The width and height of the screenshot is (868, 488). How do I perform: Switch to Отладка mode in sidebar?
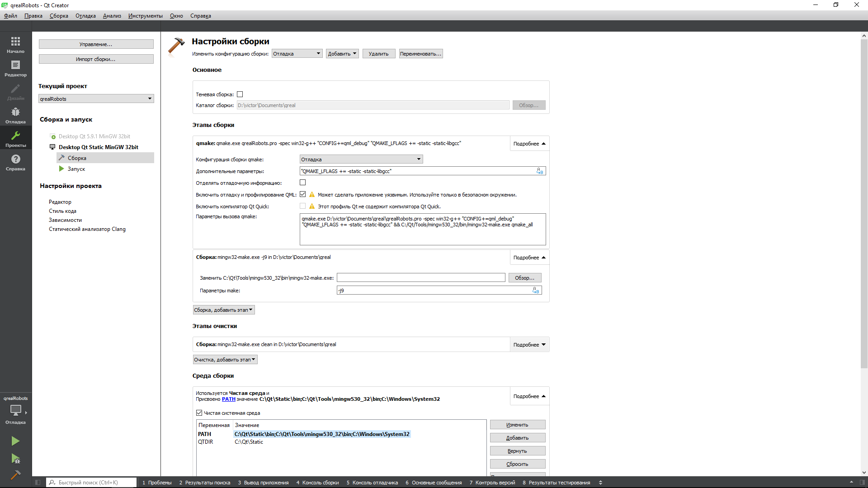pyautogui.click(x=15, y=115)
